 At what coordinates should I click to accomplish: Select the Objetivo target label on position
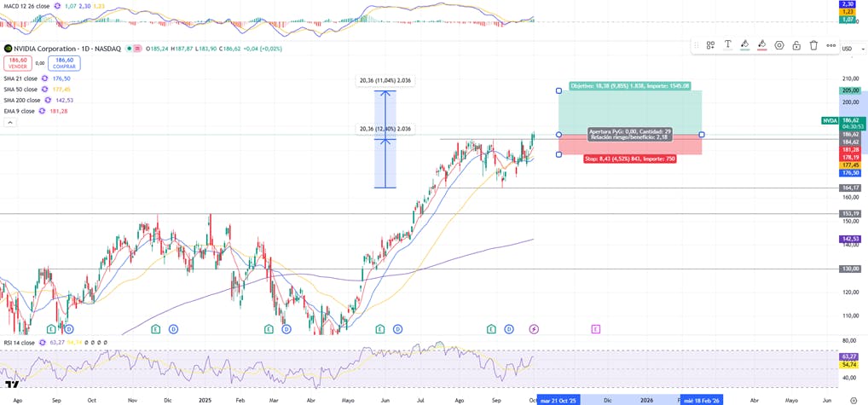coord(630,86)
